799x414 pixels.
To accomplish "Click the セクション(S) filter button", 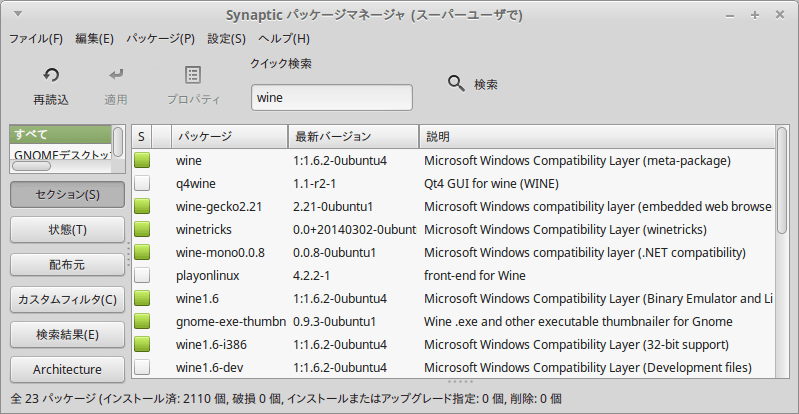I will (x=67, y=194).
